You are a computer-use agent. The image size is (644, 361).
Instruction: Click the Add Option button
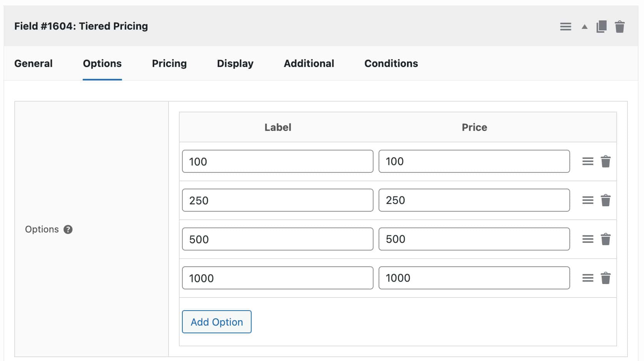point(216,322)
